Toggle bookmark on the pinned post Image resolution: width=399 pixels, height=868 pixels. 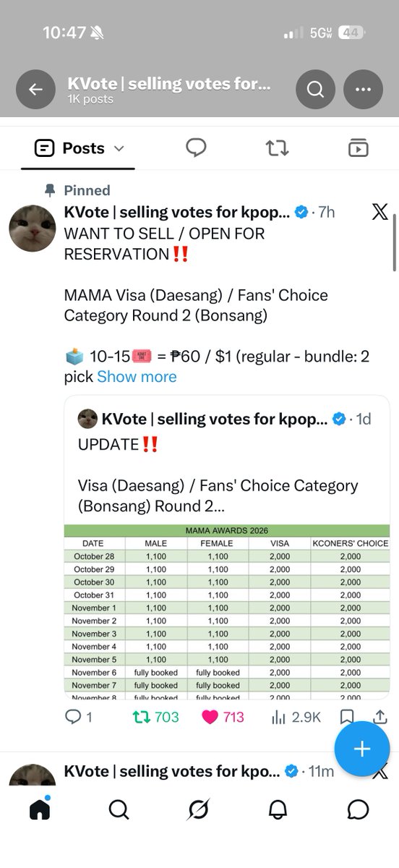tap(347, 717)
